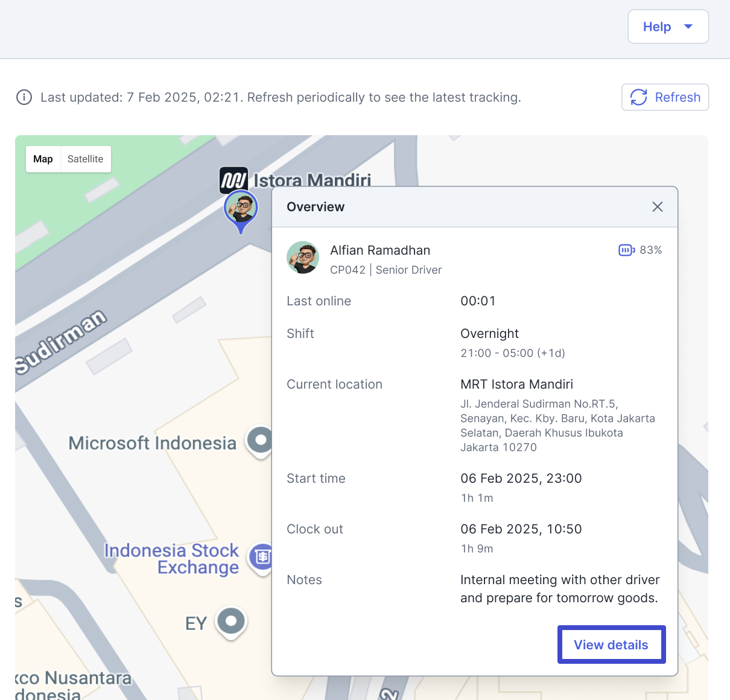Click the Microsoft Indonesia map marker
This screenshot has width=730, height=700.
[x=260, y=441]
